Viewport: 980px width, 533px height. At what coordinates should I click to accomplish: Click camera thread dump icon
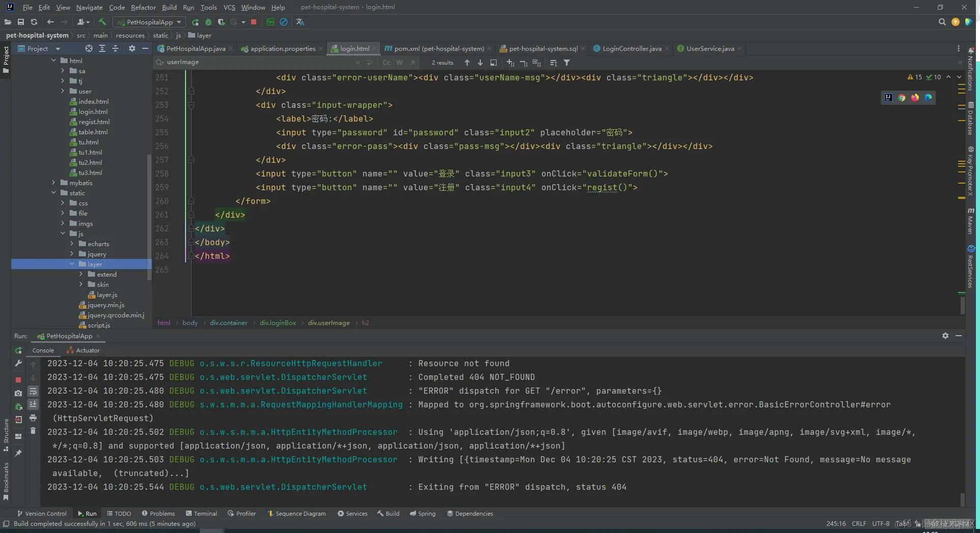point(18,393)
